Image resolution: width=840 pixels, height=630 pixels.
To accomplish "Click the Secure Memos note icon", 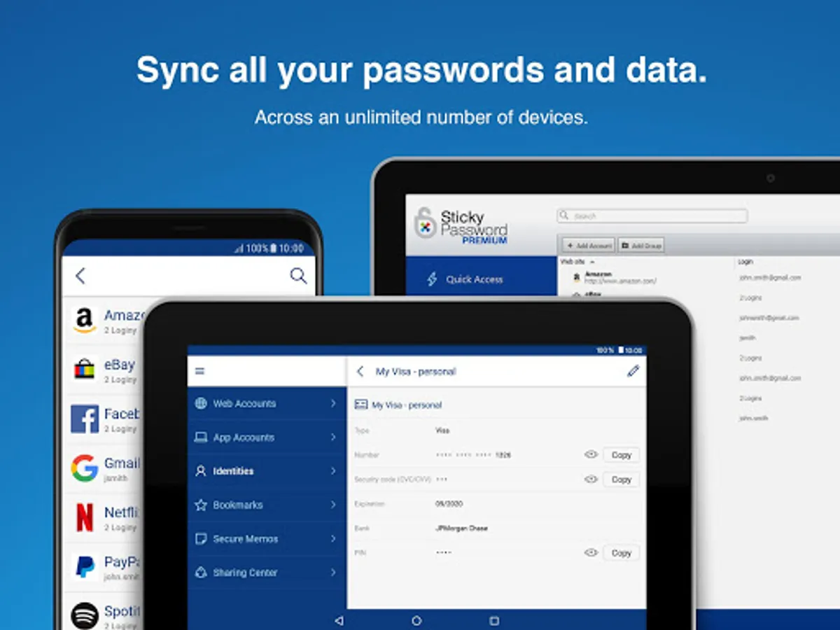I will pyautogui.click(x=201, y=539).
